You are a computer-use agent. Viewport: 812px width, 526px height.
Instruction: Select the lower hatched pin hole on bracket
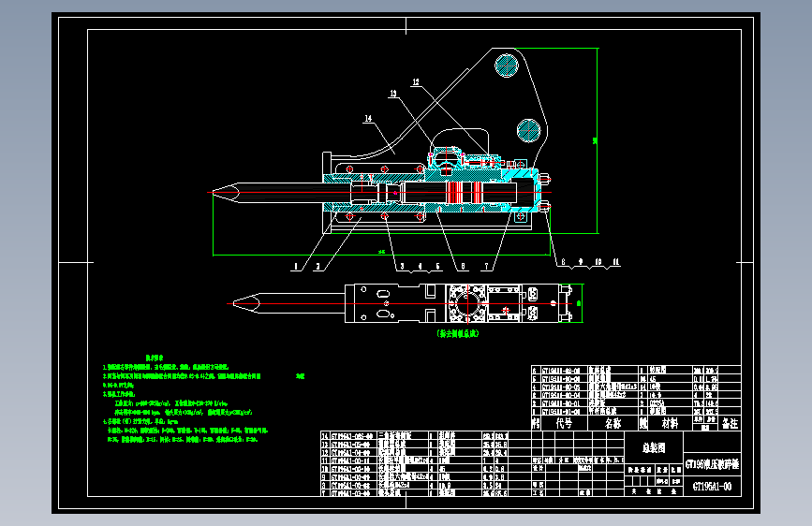[529, 130]
